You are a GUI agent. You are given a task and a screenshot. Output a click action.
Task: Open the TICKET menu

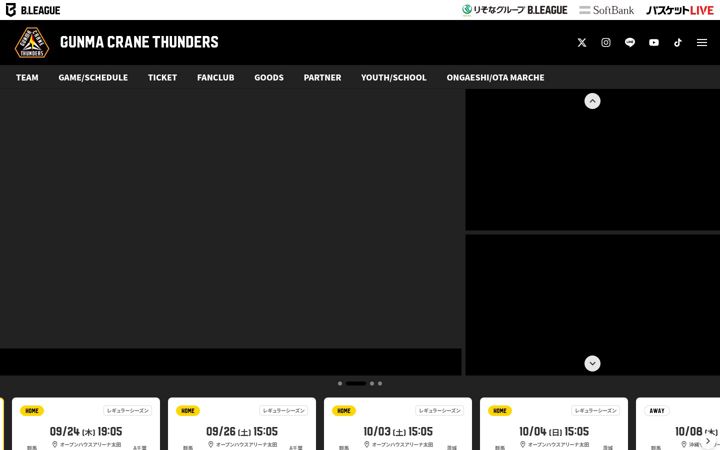pos(163,77)
